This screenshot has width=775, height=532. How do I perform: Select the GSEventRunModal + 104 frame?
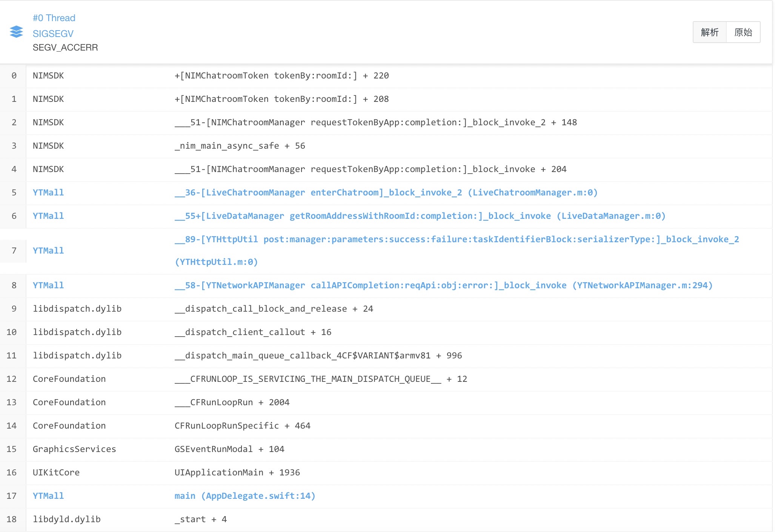point(229,449)
